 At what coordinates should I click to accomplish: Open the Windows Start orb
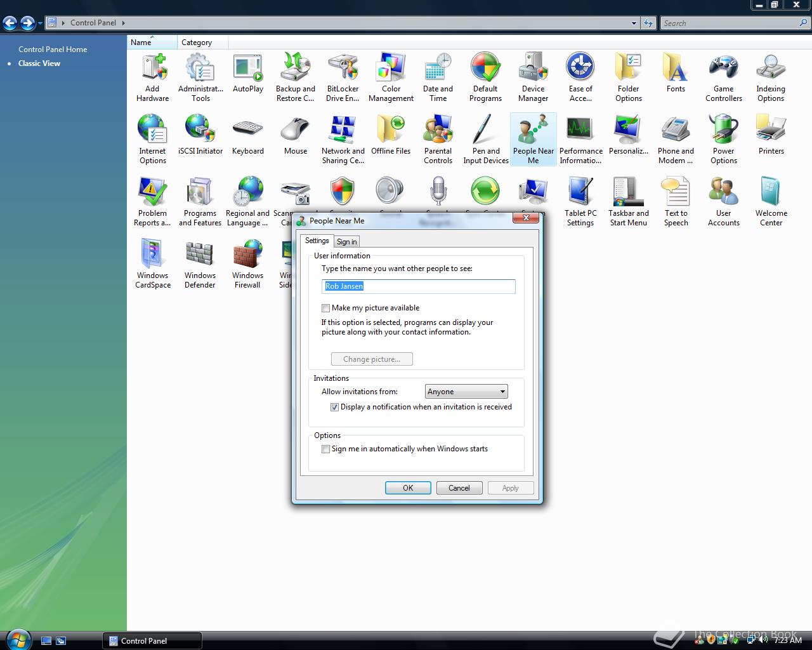(18, 639)
